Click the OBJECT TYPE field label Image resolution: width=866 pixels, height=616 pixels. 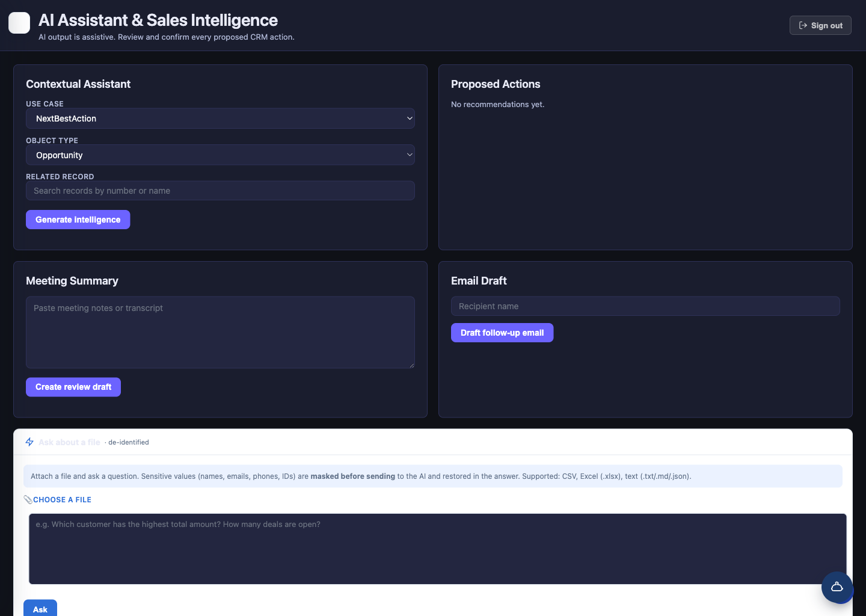coord(52,141)
